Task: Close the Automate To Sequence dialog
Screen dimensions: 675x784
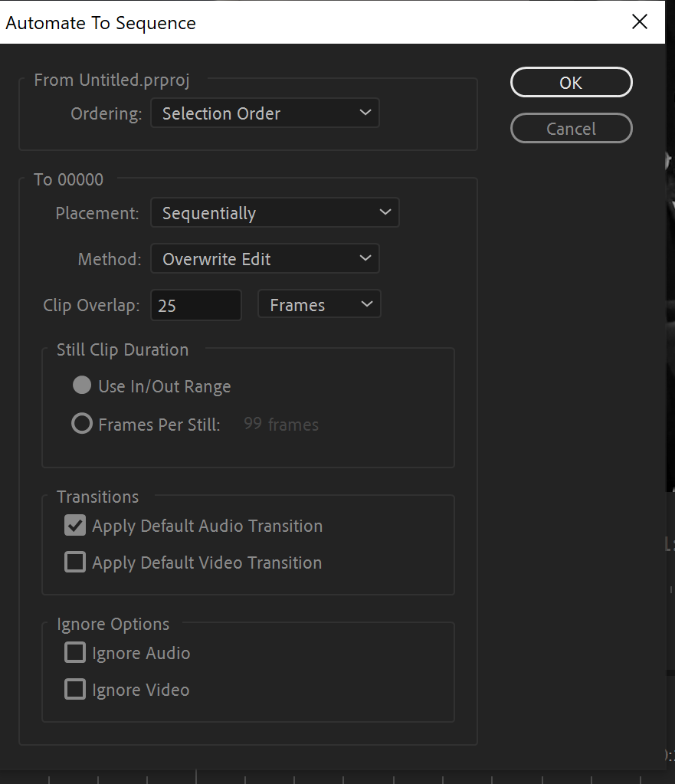Action: pyautogui.click(x=640, y=21)
